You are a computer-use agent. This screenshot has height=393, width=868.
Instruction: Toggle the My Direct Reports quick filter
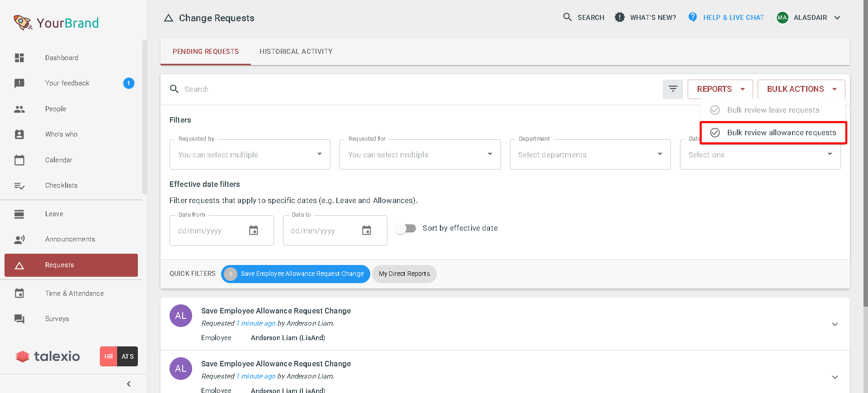pos(404,274)
